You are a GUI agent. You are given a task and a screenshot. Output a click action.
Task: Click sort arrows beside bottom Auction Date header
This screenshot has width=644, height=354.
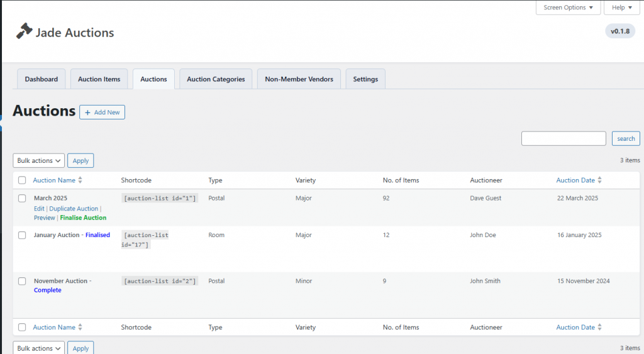click(600, 328)
